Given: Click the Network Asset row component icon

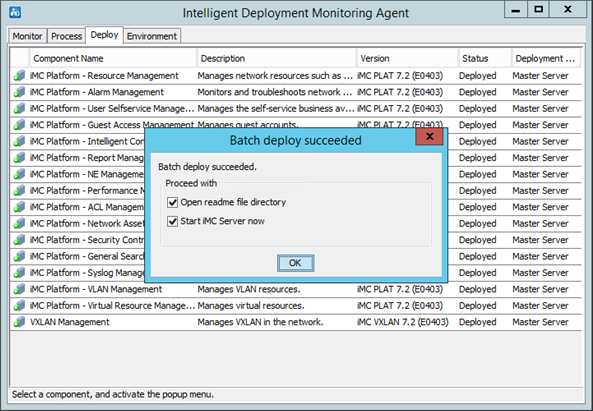Looking at the screenshot, I should coord(19,223).
